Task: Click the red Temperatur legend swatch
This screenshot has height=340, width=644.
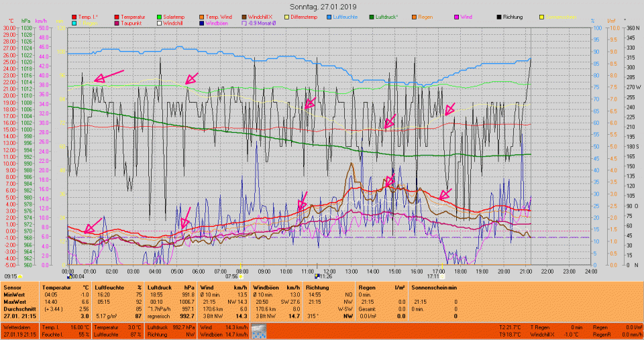Action: pos(117,16)
